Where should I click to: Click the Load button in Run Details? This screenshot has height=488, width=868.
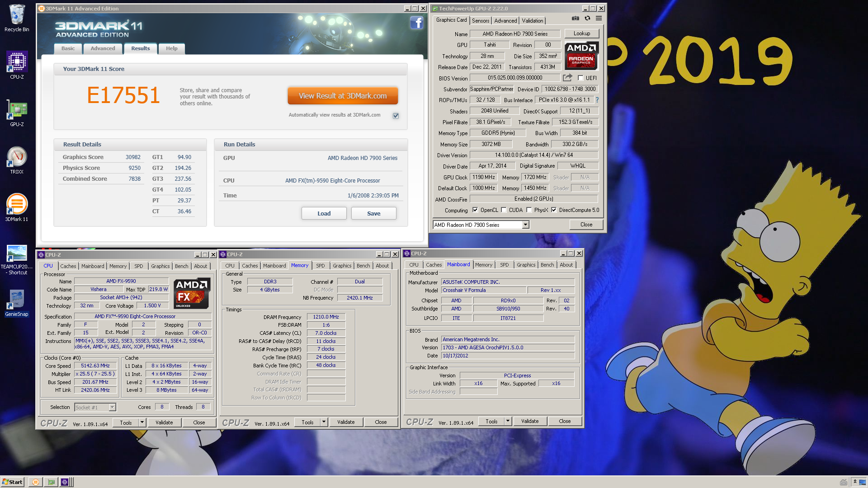pos(324,213)
